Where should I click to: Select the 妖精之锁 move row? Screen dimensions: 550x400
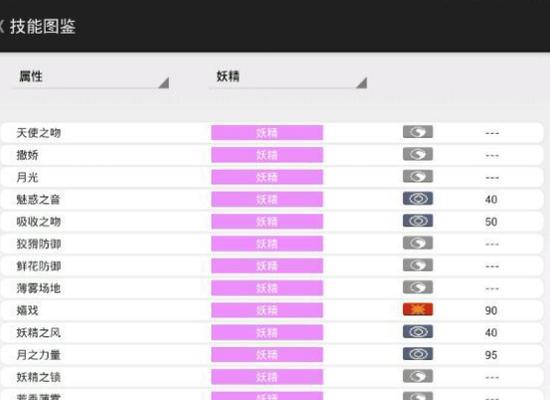point(272,377)
